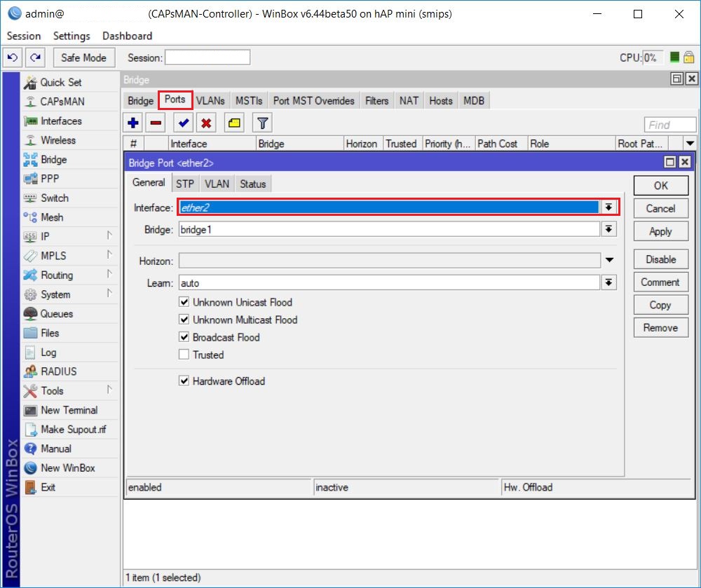This screenshot has height=588, width=701.
Task: Toggle Unknown Unicast Flood checkbox
Action: click(184, 302)
